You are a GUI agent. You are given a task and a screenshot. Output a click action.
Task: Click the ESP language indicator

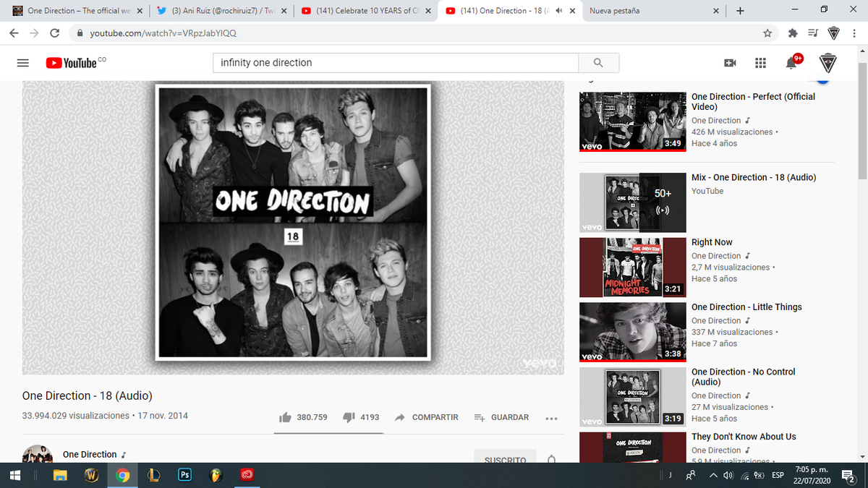778,476
